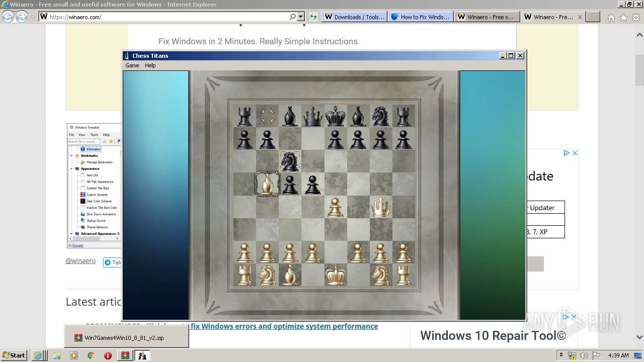644x362 pixels.
Task: Click the black knight on the back rank
Action: point(381,116)
